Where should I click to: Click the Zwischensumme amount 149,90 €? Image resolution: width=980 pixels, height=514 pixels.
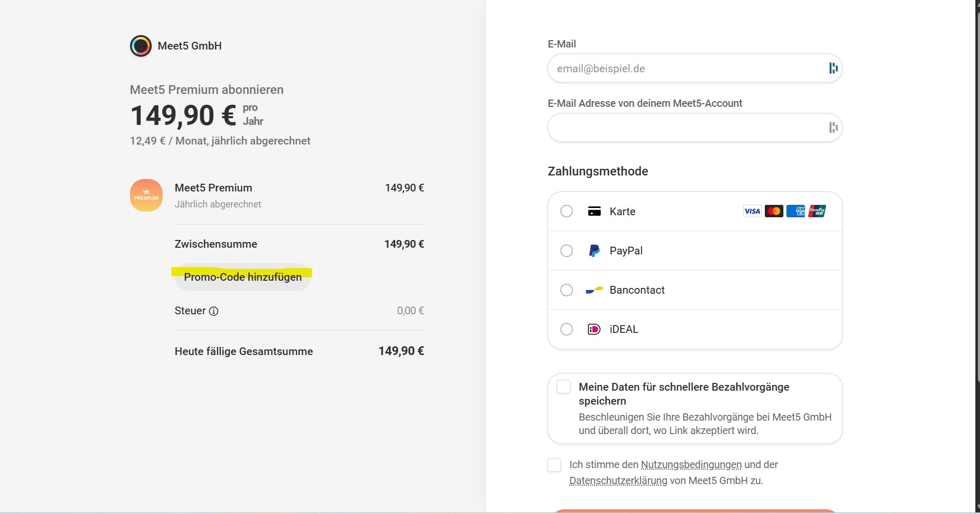pos(404,244)
